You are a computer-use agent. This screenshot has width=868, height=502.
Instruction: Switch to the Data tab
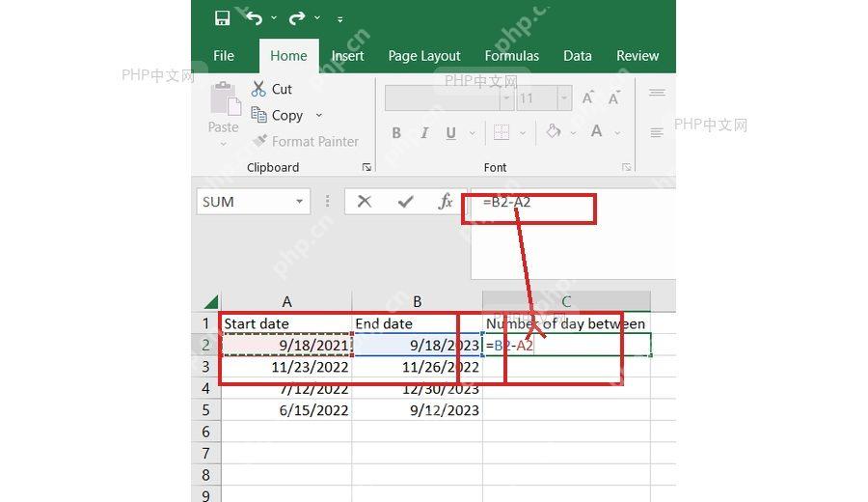tap(578, 56)
